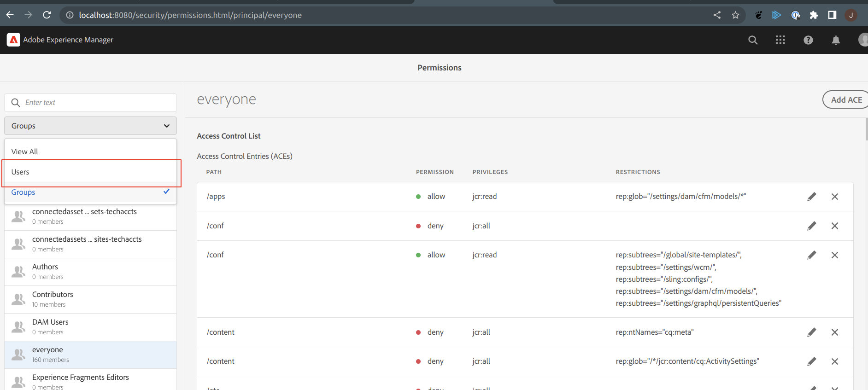Click the bird-shaped browser extension icon
Viewport: 868px width, 390px height.
click(758, 15)
